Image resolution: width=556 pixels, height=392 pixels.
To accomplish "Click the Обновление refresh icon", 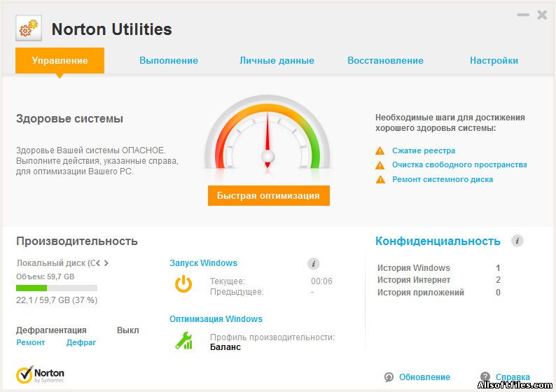I will (389, 377).
